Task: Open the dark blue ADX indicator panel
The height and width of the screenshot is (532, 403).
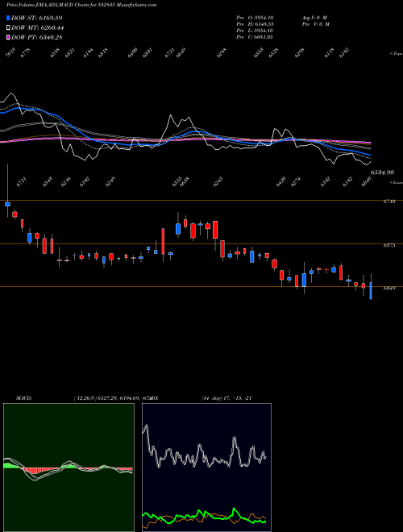Action: (x=206, y=468)
